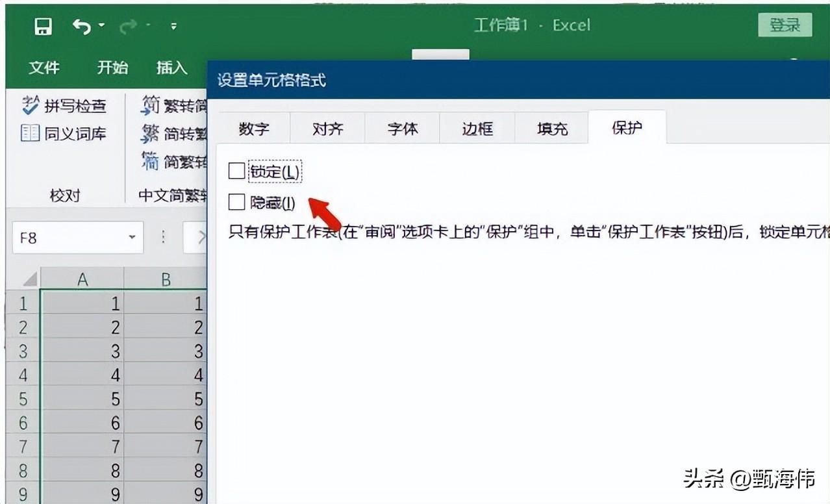Open the Name Box dropdown arrow
This screenshot has height=504, width=830.
click(132, 238)
